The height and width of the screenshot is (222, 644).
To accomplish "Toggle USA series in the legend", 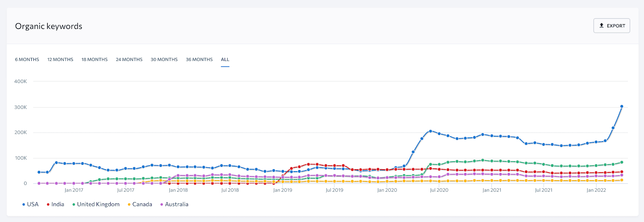I will pos(31,204).
